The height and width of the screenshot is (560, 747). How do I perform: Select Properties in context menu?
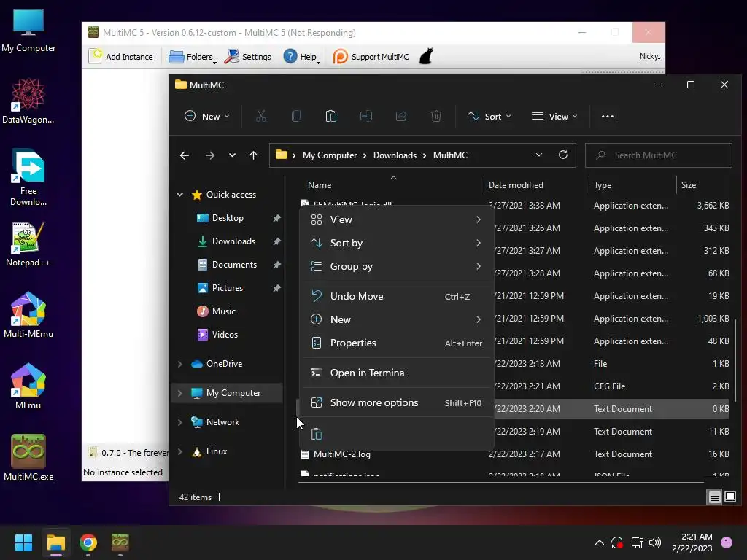(396, 343)
